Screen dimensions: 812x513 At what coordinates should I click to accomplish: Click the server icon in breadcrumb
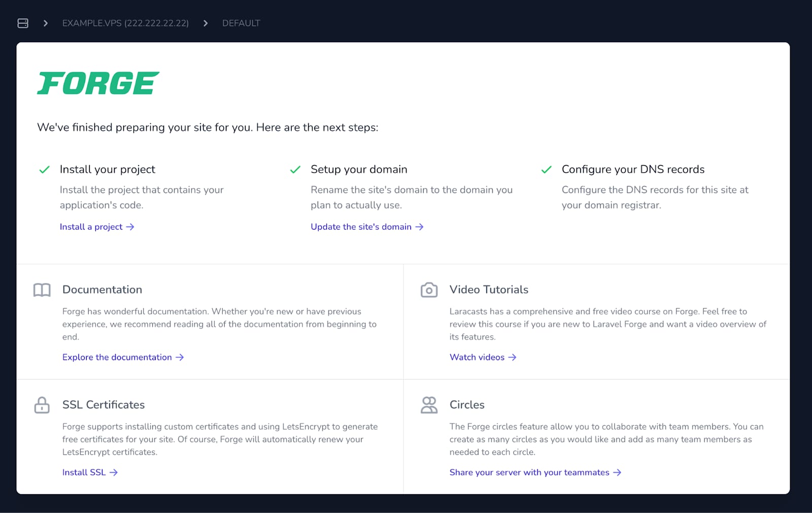tap(23, 23)
